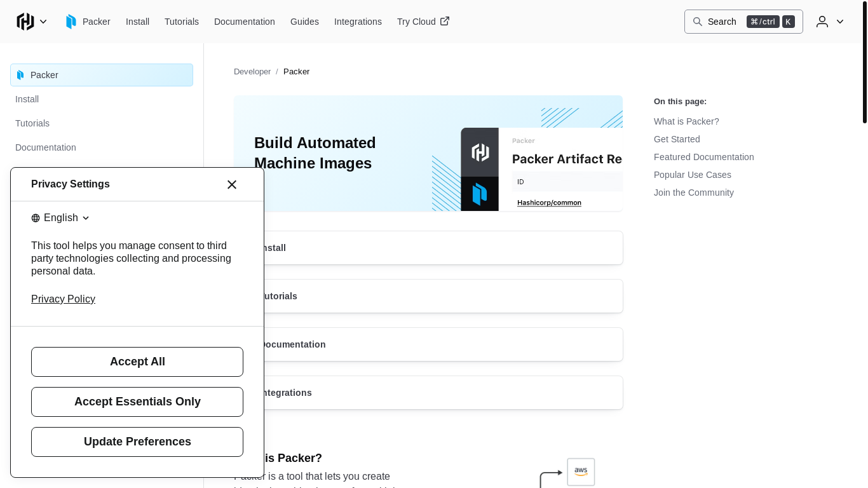868x488 pixels.
Task: Select Packer in the sidebar
Action: (x=102, y=75)
